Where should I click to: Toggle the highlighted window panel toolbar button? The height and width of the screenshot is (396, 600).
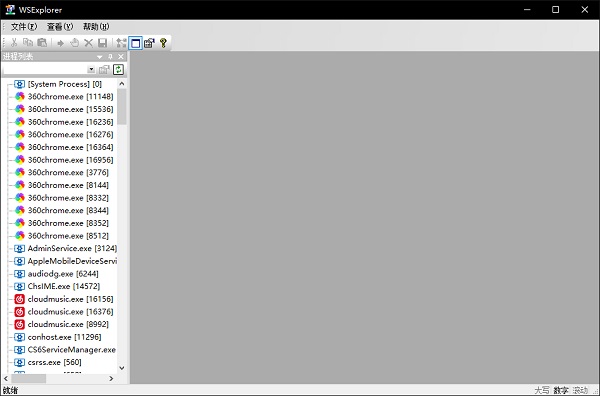(135, 43)
